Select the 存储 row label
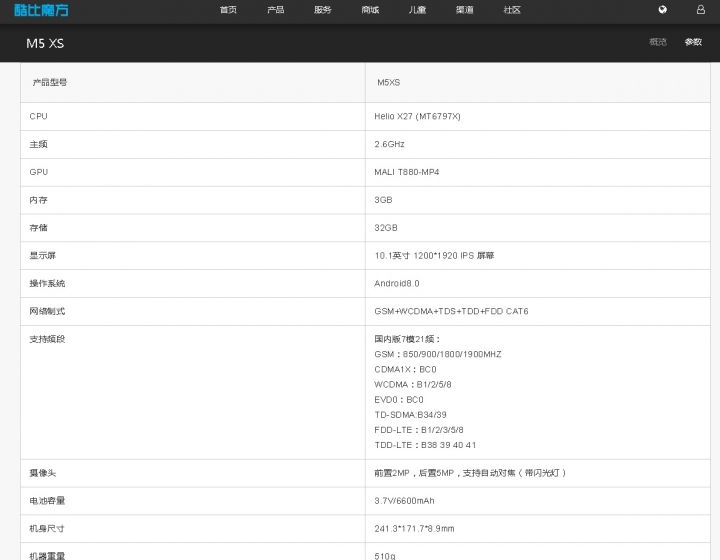Image resolution: width=720 pixels, height=560 pixels. tap(39, 228)
